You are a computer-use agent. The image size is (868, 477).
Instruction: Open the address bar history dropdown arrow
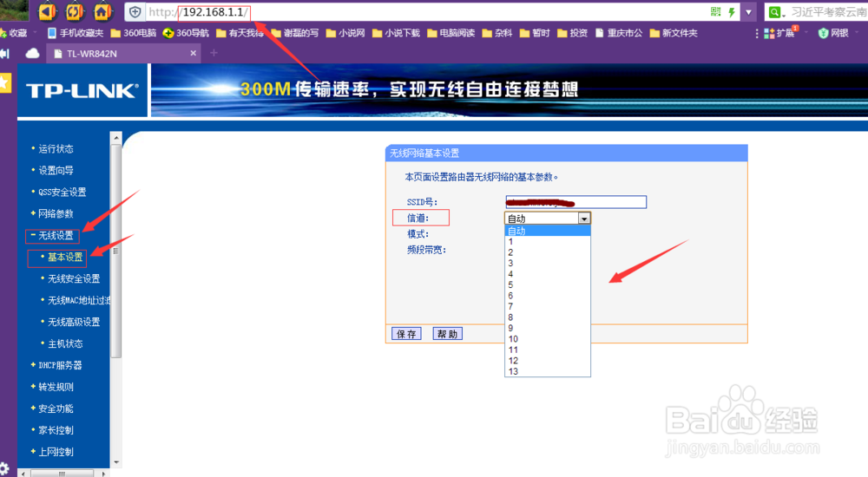[x=748, y=12]
